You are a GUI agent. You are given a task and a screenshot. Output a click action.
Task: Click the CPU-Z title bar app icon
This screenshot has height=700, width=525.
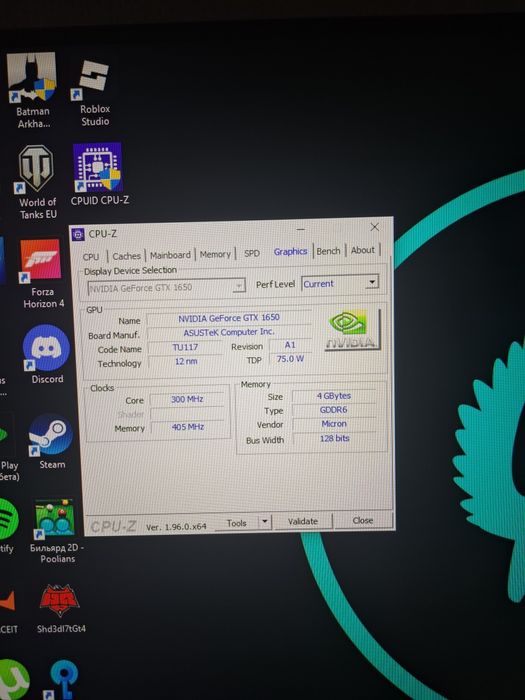coord(78,234)
